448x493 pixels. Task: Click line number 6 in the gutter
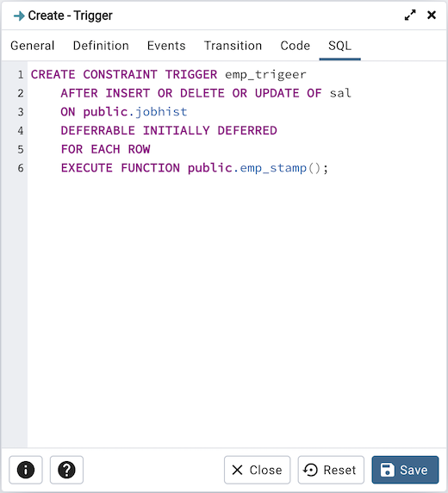tap(21, 168)
